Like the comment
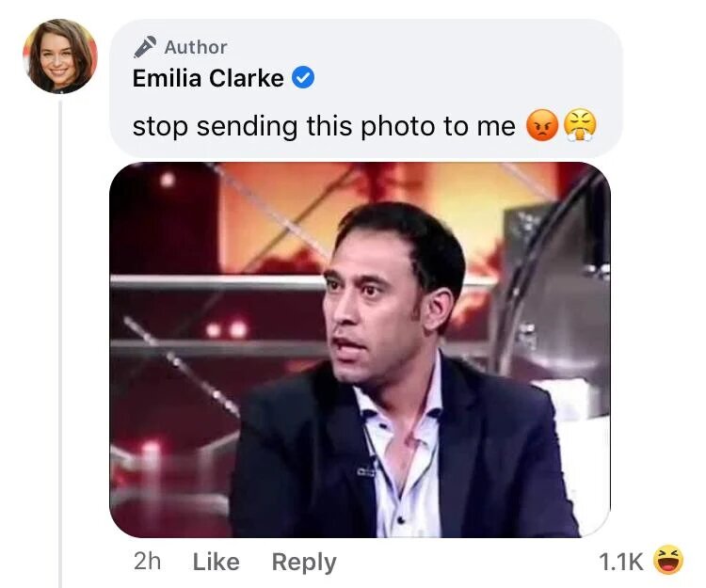This screenshot has height=588, width=706. coord(216,562)
